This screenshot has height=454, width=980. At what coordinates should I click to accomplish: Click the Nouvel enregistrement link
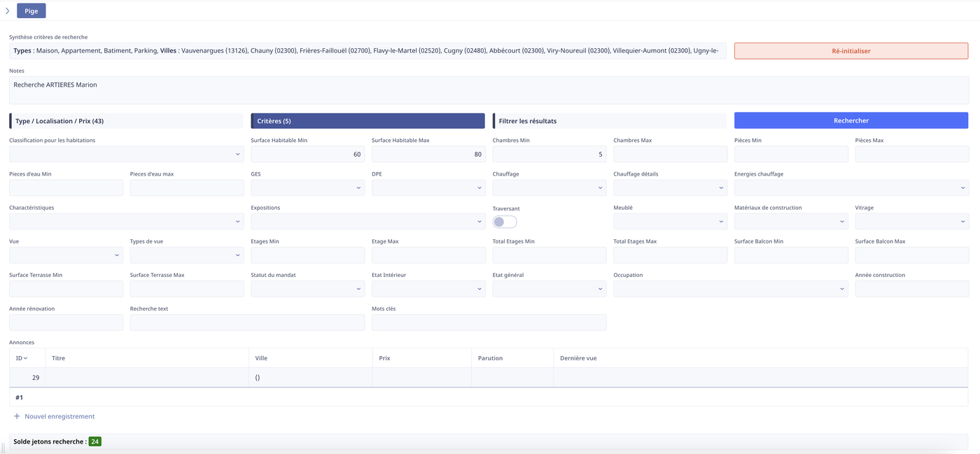pos(59,416)
